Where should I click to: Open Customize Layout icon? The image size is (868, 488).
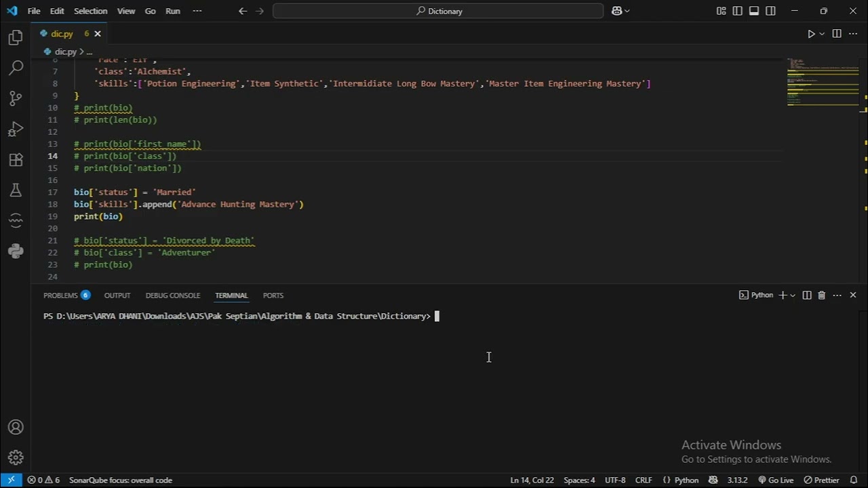point(721,11)
